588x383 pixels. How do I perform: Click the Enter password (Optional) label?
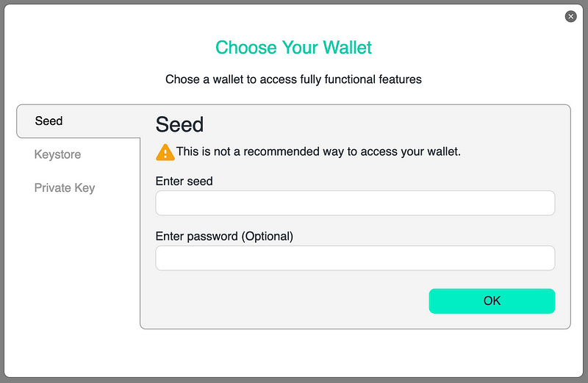[224, 236]
